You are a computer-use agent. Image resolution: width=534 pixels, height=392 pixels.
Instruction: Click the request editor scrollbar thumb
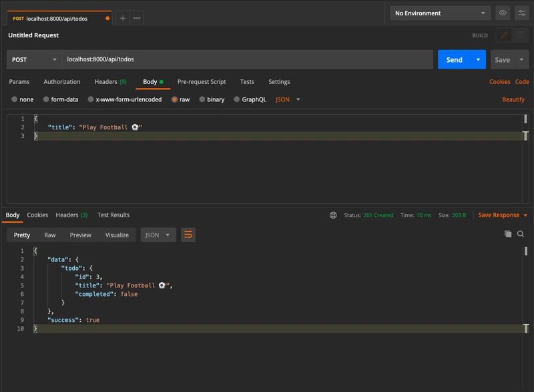525,119
